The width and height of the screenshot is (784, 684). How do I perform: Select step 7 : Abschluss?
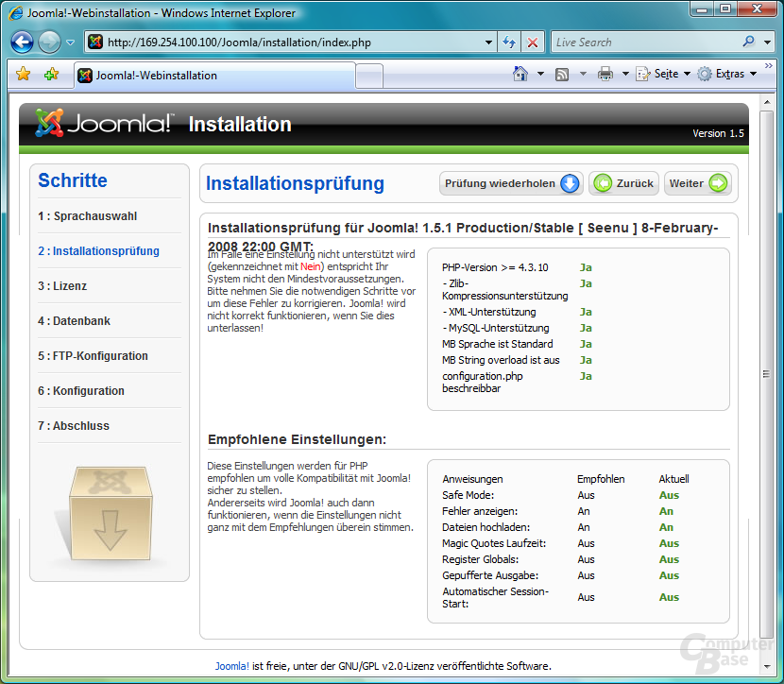coord(74,426)
